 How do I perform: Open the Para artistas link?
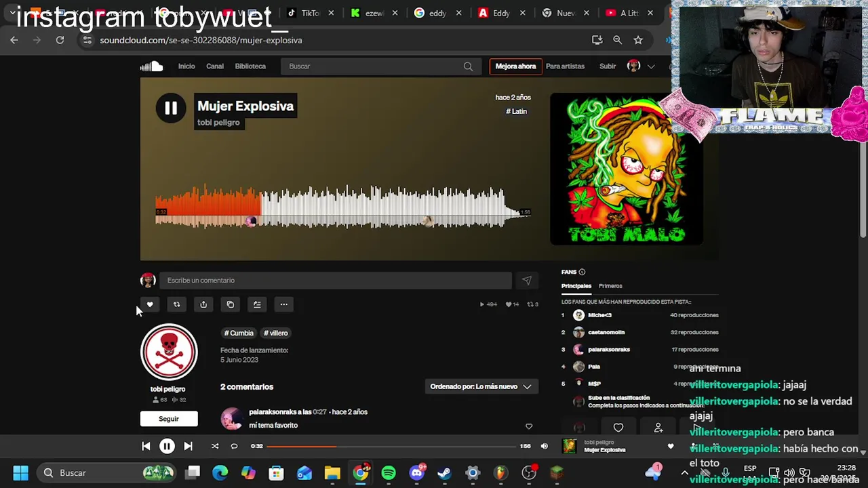pyautogui.click(x=565, y=66)
